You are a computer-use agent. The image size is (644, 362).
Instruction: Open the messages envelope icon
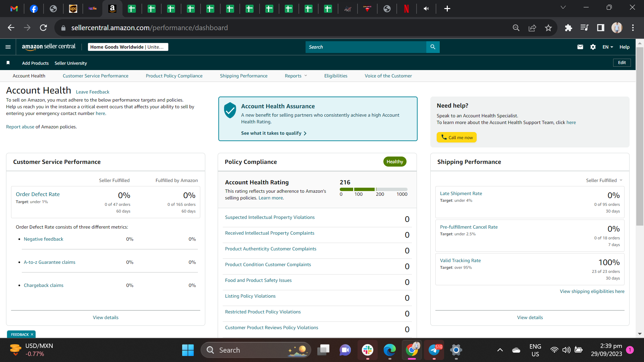tap(580, 47)
